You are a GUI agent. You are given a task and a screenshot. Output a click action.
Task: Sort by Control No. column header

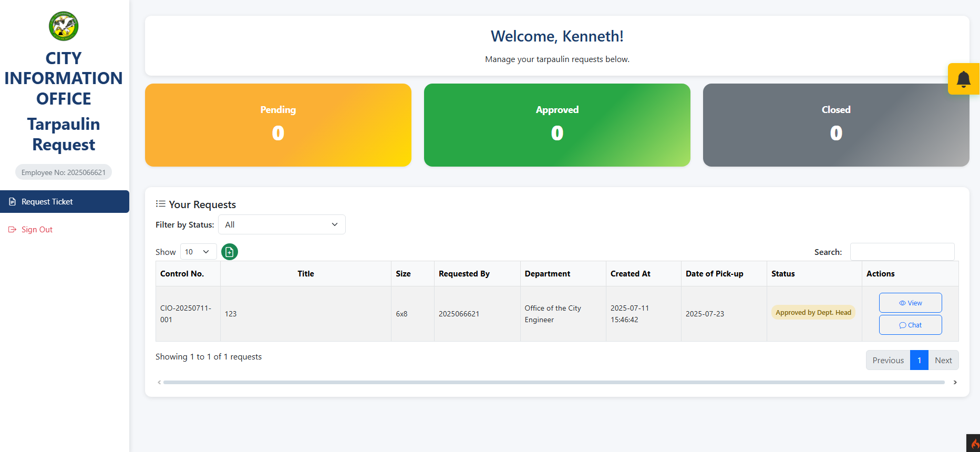pyautogui.click(x=188, y=273)
